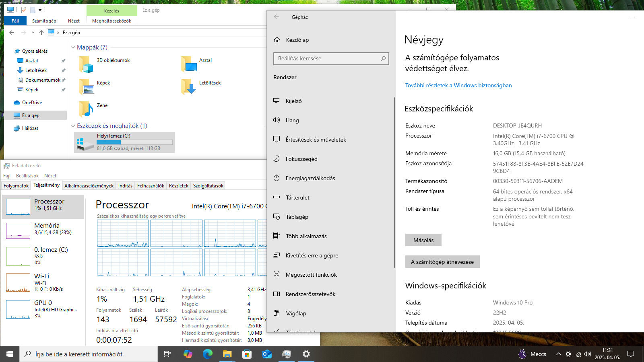
Task: Click the Windows Start button
Action: pos(10,354)
